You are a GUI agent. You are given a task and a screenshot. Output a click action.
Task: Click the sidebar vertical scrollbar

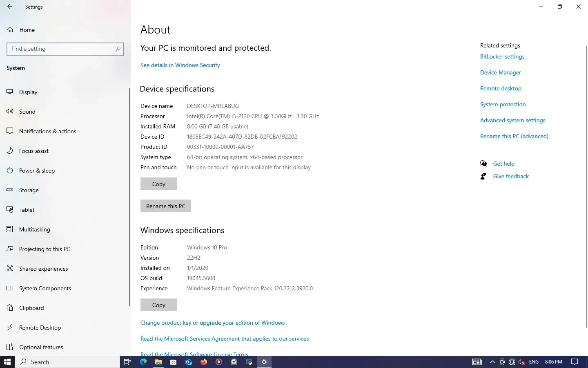pyautogui.click(x=129, y=197)
